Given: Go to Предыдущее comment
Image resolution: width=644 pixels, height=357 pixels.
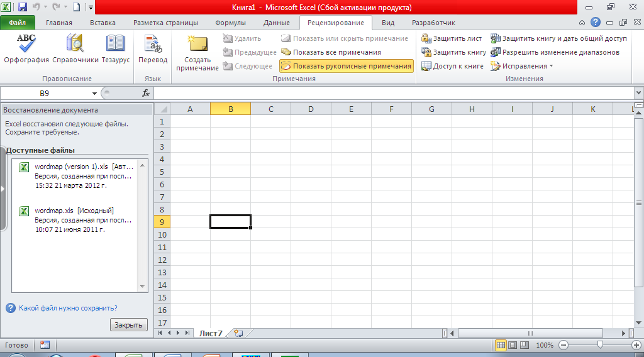Looking at the screenshot, I should pyautogui.click(x=250, y=53).
